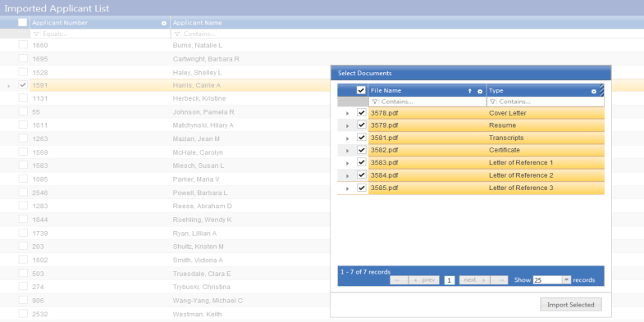Click filter funnel in Applicant Name filter

point(177,34)
